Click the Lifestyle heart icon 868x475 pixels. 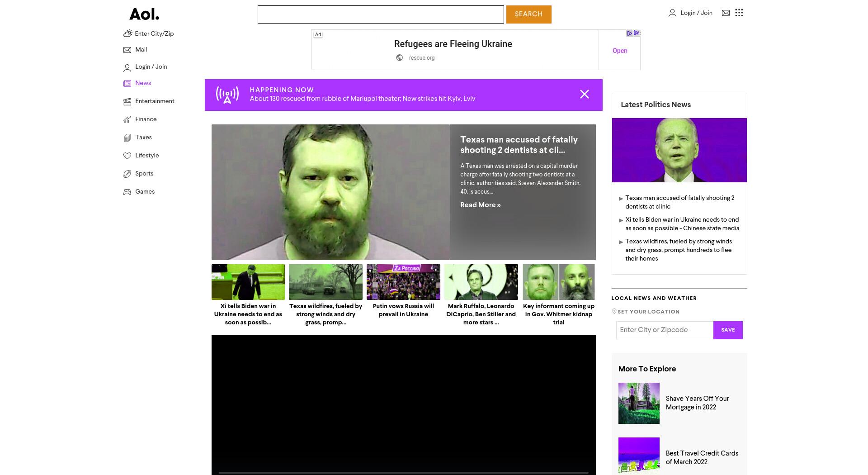(x=127, y=156)
